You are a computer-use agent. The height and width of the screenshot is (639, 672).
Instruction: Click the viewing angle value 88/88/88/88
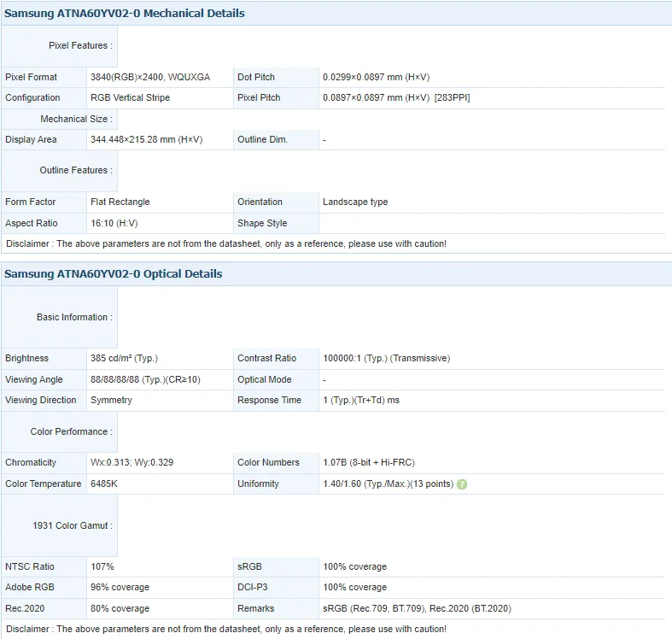pyautogui.click(x=145, y=379)
